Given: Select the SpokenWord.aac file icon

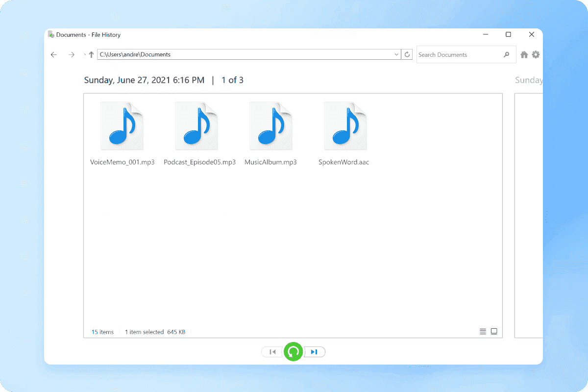Looking at the screenshot, I should (345, 126).
